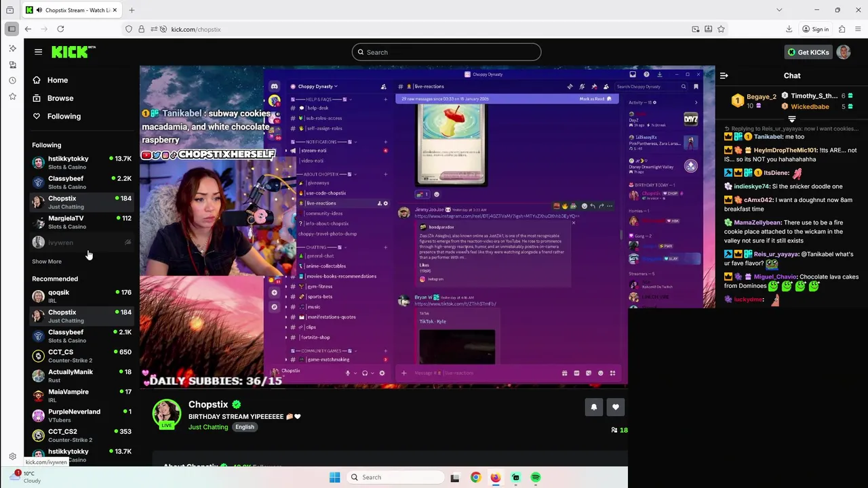
Task: Open Classybeef in the Following list
Action: (81, 182)
